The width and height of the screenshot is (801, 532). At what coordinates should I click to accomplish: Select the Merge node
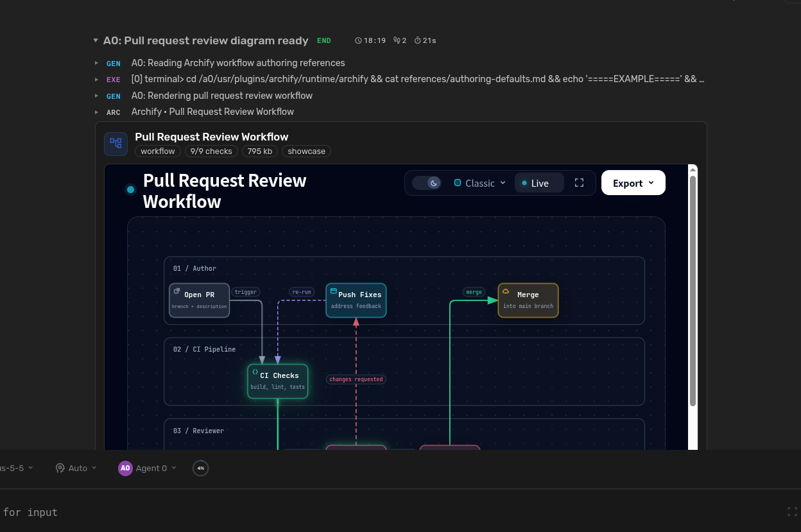pyautogui.click(x=528, y=300)
